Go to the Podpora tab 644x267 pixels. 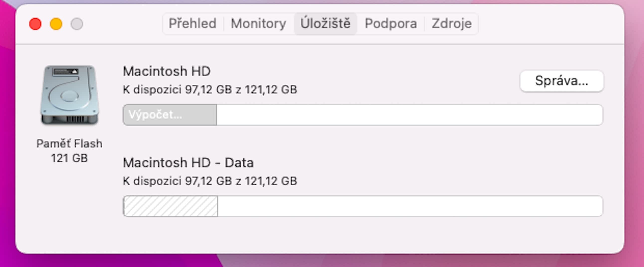pyautogui.click(x=391, y=24)
